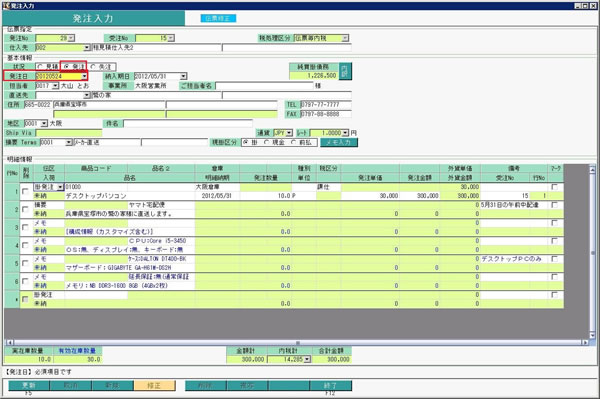Tick mark checkbox for デスクトップパソコン row

point(554,187)
